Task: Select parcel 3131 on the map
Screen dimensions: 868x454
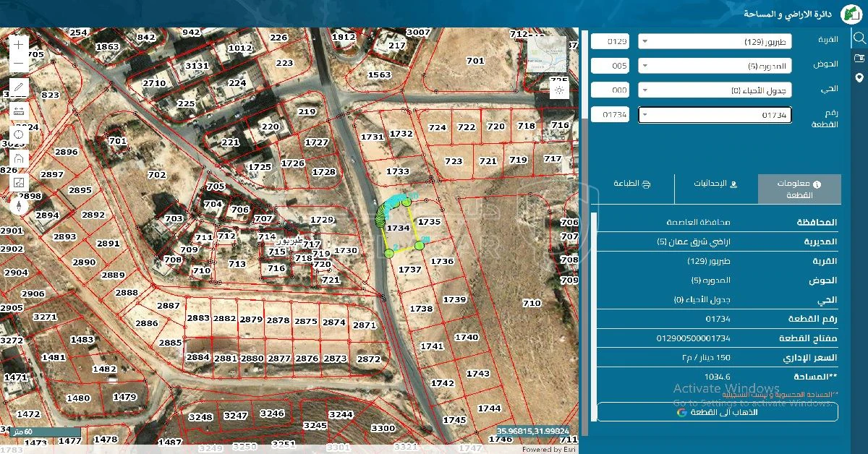Action: [197, 65]
